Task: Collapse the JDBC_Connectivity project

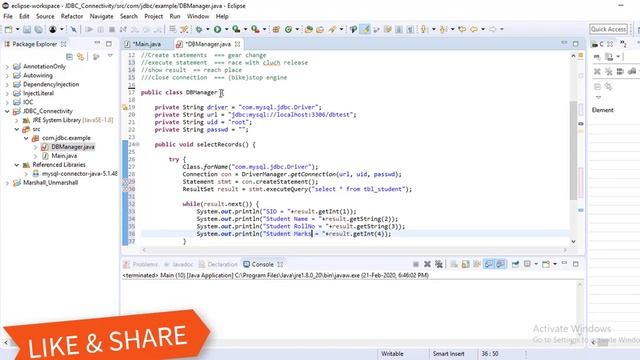Action: [x=7, y=111]
